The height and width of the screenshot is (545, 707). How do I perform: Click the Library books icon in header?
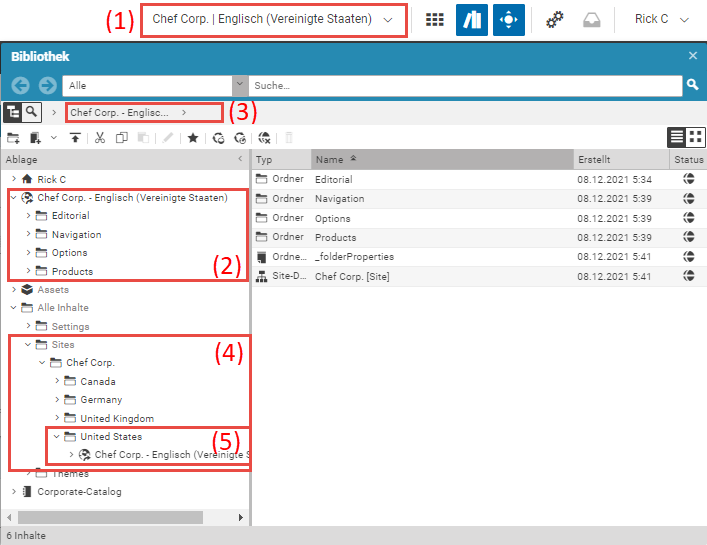coord(471,20)
